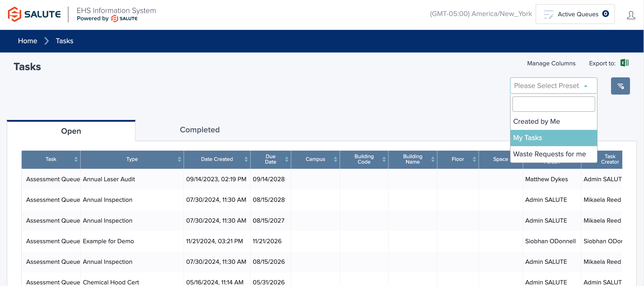This screenshot has width=644, height=286.
Task: Sort by Building Code arrows
Action: (384, 159)
